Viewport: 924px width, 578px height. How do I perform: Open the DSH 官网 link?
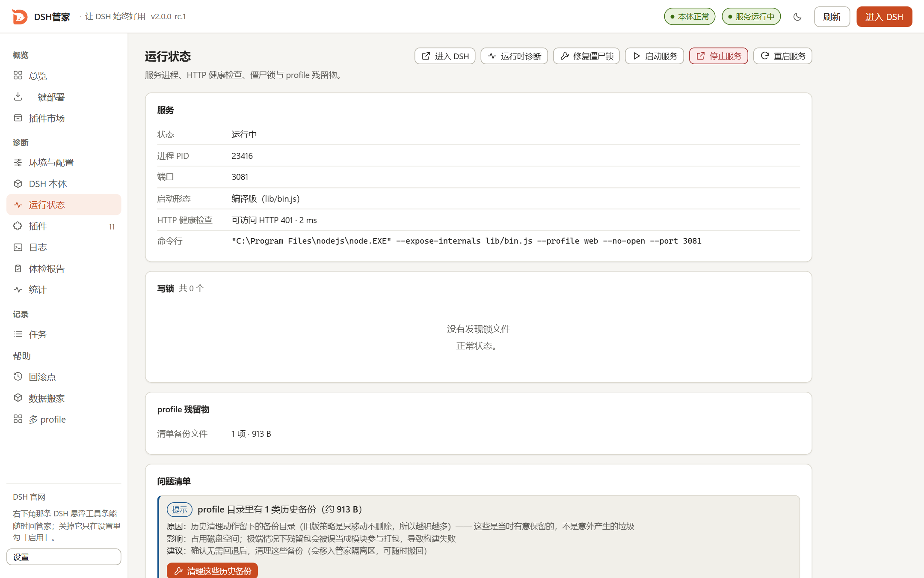point(29,497)
